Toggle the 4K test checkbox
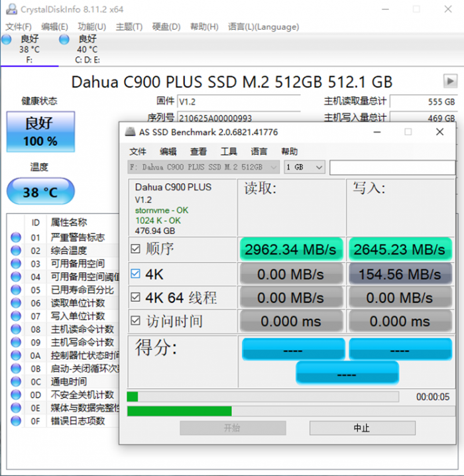 (136, 273)
